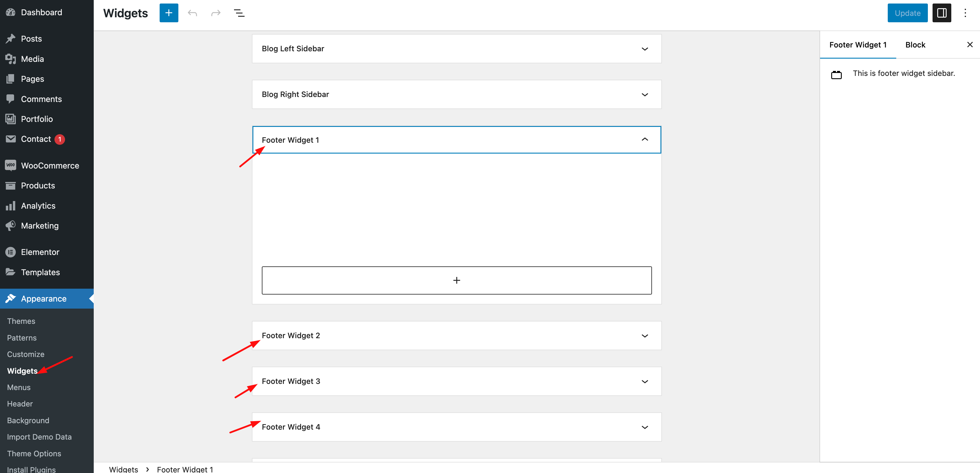The width and height of the screenshot is (980, 473).
Task: Click the Analytics bar chart icon
Action: tap(11, 205)
